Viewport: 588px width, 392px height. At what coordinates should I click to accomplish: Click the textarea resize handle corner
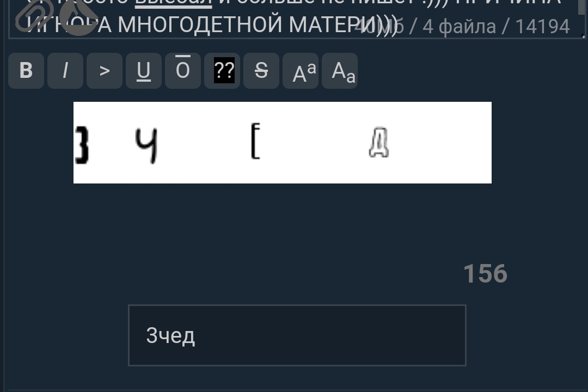pos(583,35)
